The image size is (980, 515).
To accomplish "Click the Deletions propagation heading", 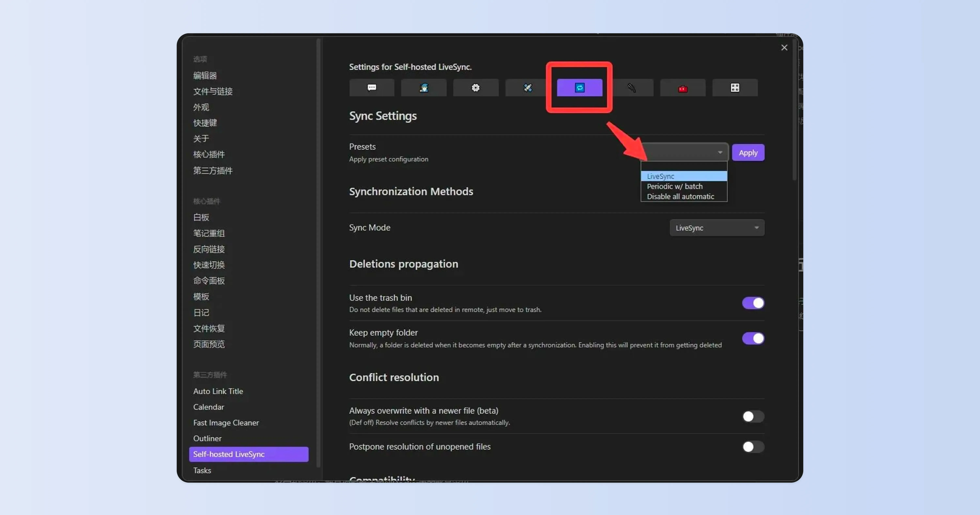I will [x=404, y=264].
